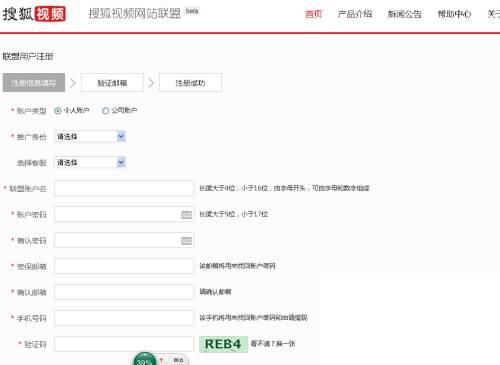This screenshot has height=365, width=500.
Task: Open the 选择类型 dropdown
Action: (90, 162)
